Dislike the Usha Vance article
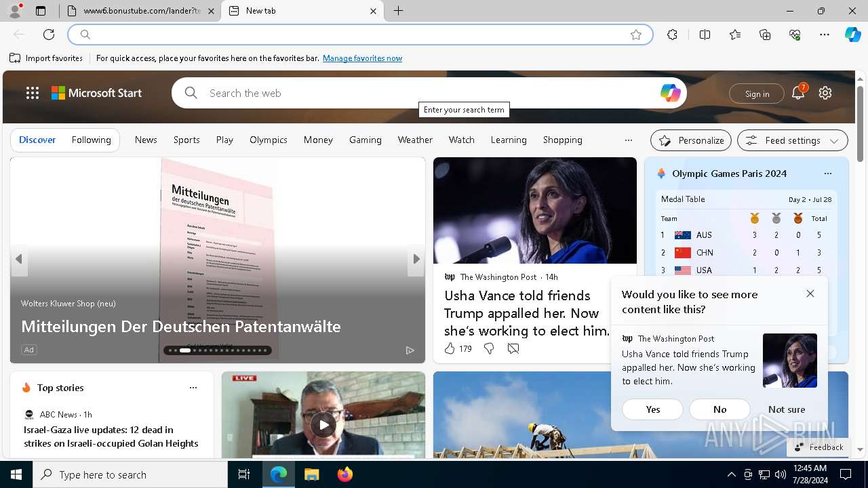 click(489, 348)
